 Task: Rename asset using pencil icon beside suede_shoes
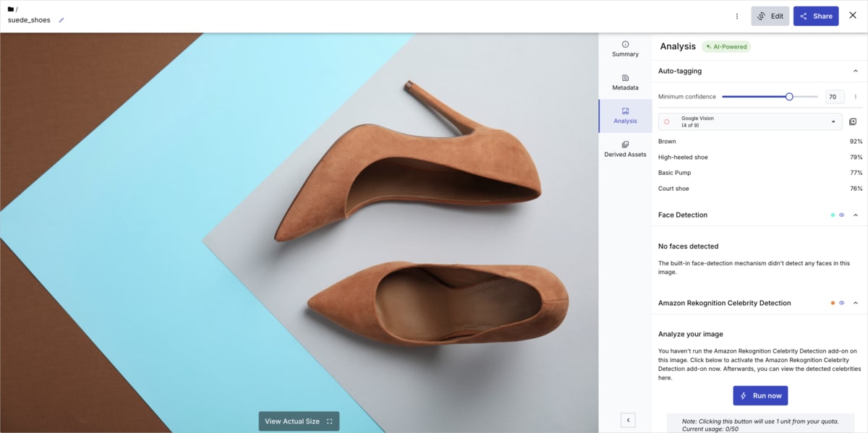click(x=61, y=20)
